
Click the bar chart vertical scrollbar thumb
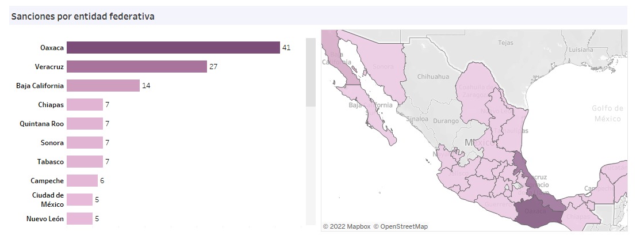tap(310, 72)
